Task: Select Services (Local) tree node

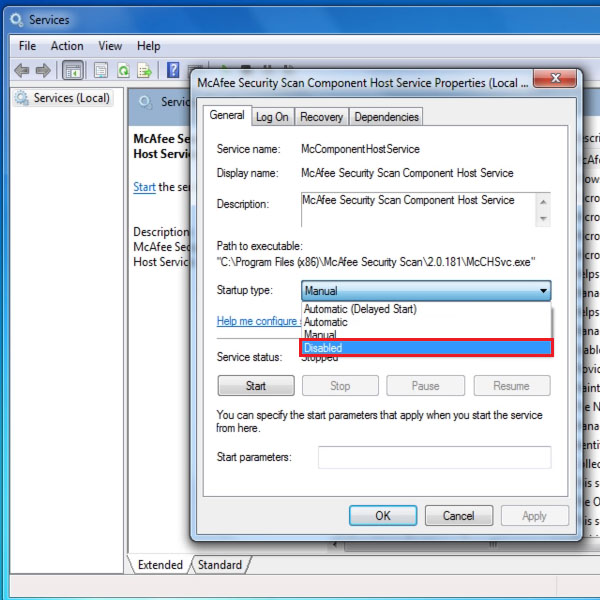Action: point(64,98)
